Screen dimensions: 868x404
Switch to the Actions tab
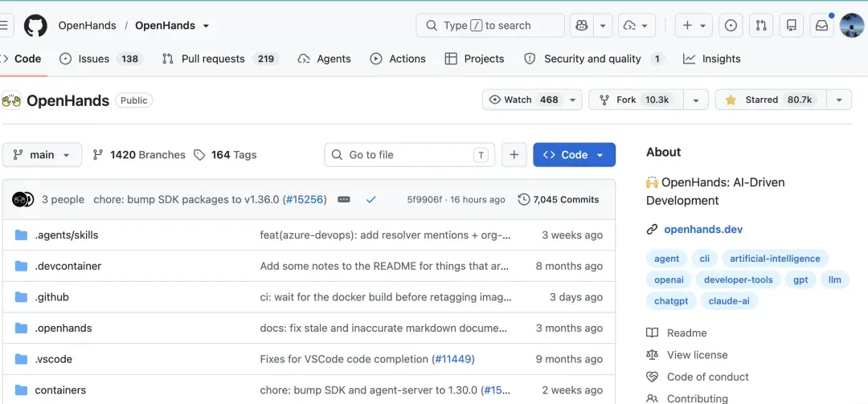point(398,59)
